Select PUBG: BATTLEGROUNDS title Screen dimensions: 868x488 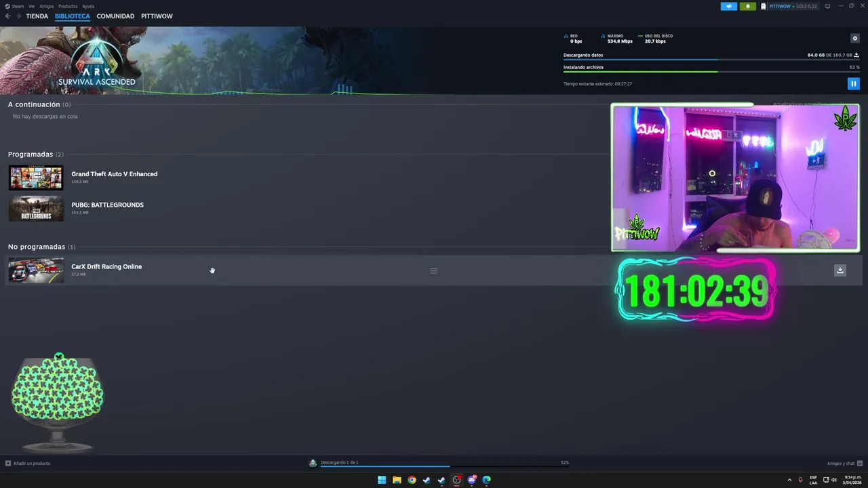pyautogui.click(x=107, y=205)
